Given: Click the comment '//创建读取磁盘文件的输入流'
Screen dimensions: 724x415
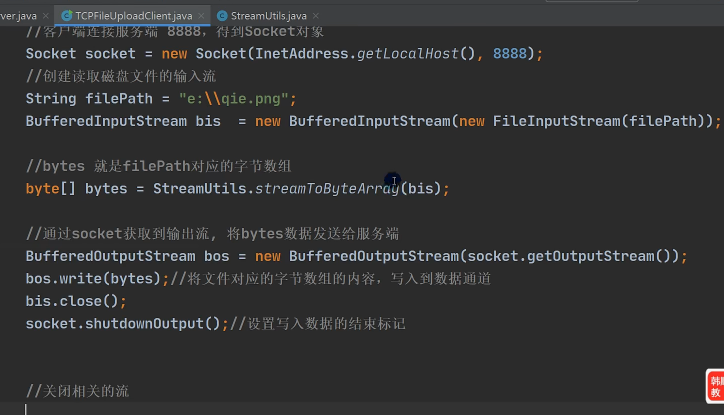Looking at the screenshot, I should pyautogui.click(x=121, y=76).
